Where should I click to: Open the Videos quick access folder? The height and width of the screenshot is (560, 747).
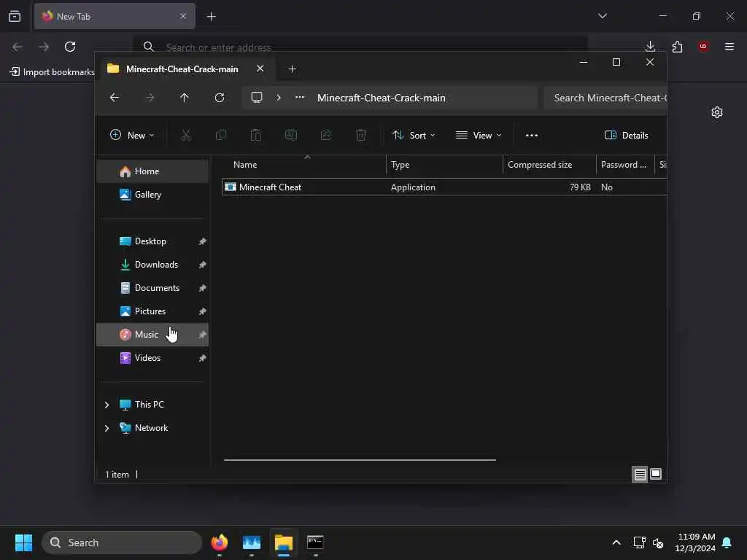152,357
